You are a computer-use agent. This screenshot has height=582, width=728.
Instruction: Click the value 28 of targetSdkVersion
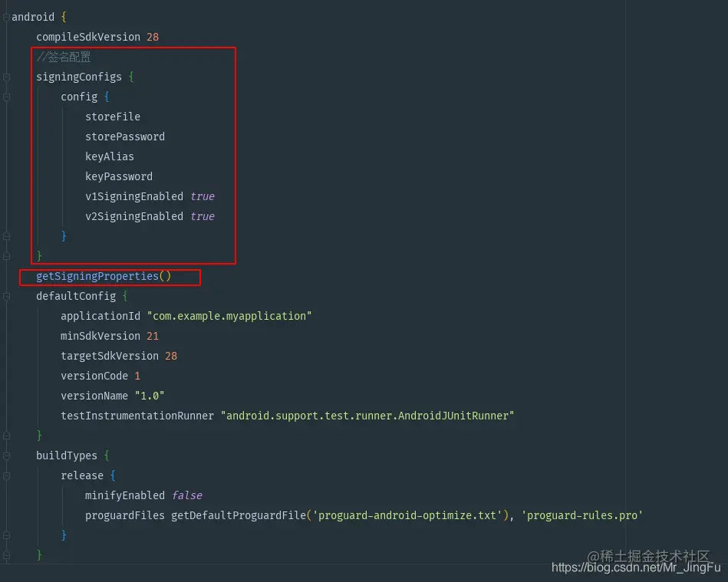[171, 357]
